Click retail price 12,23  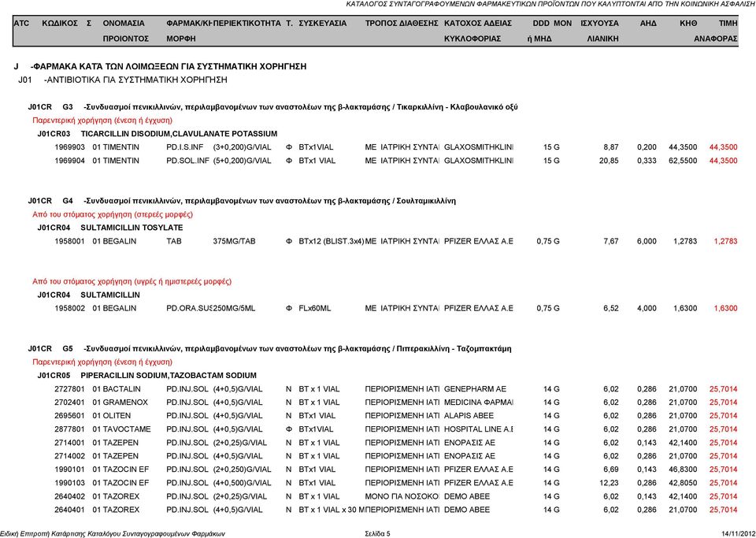coord(609,483)
